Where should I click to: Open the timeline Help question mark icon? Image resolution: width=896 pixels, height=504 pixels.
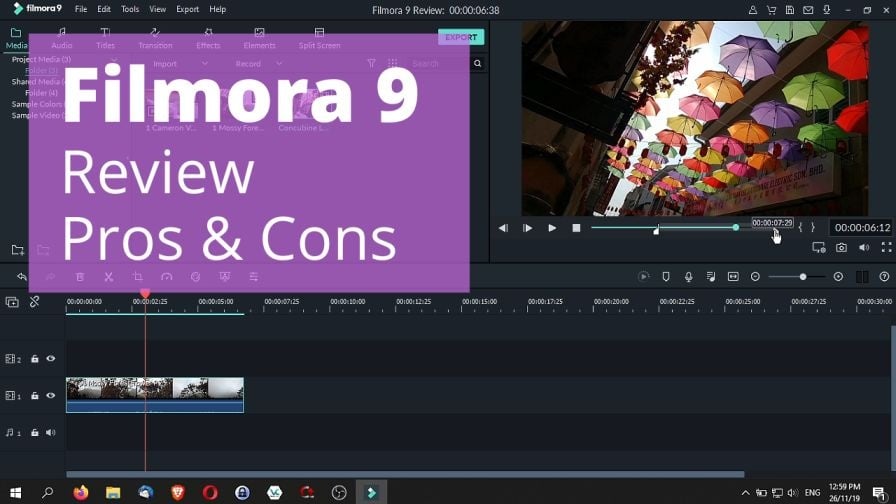click(884, 277)
